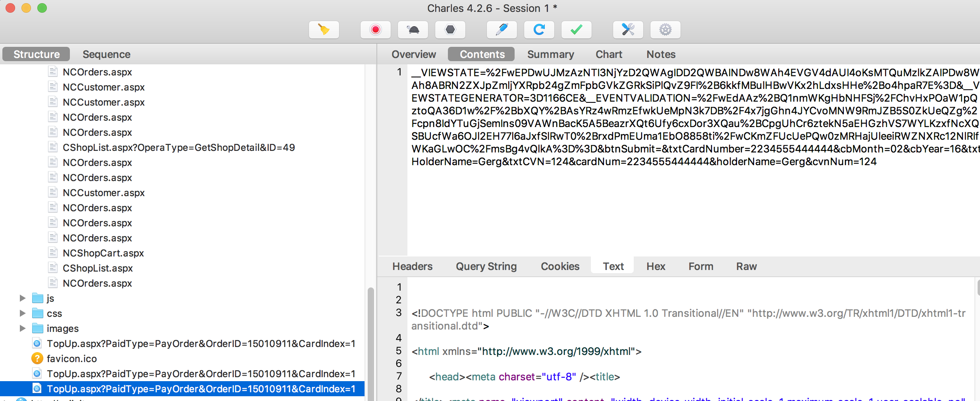
Task: Select the Headers tab
Action: click(x=412, y=266)
